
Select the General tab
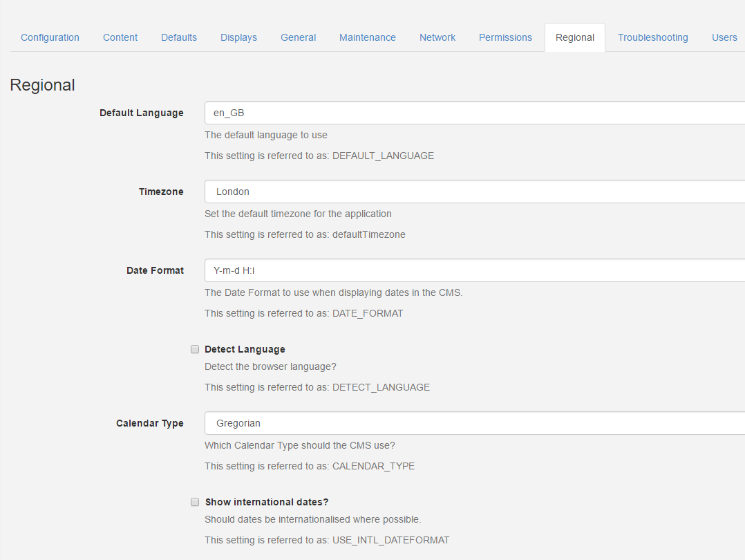point(298,37)
